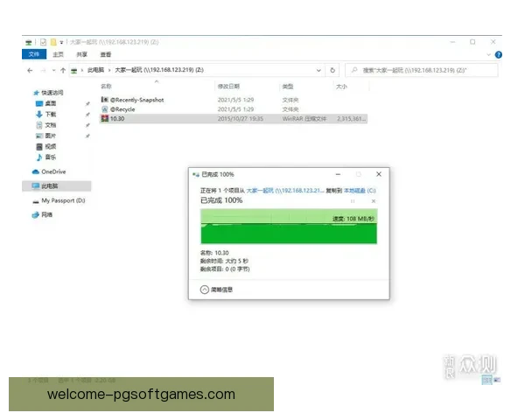Go back with the left arrow

(30, 70)
